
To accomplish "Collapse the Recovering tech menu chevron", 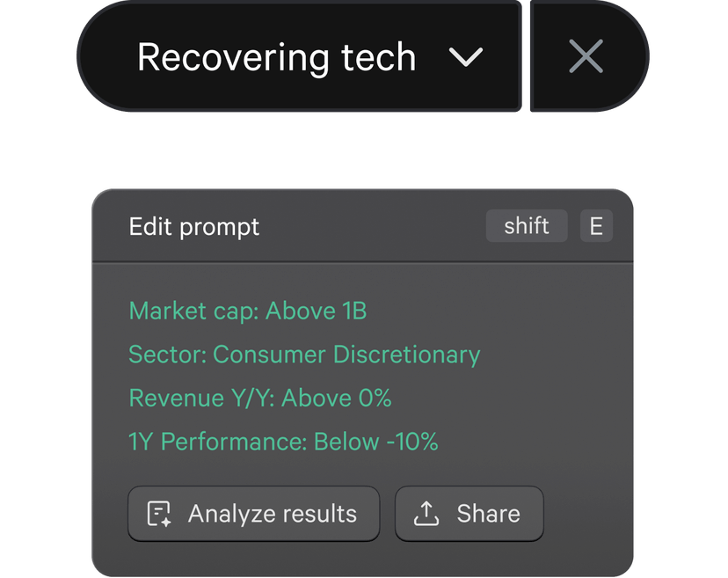I will click(468, 57).
